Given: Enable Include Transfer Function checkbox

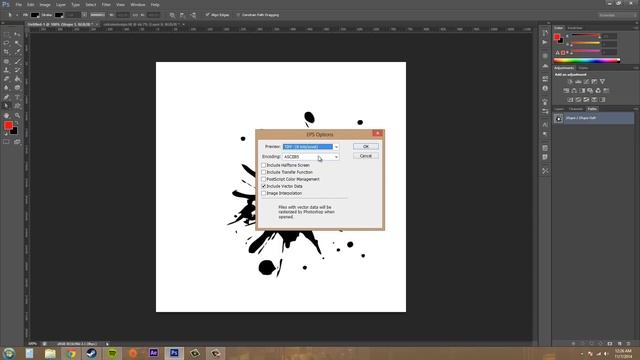Looking at the screenshot, I should click(x=264, y=172).
